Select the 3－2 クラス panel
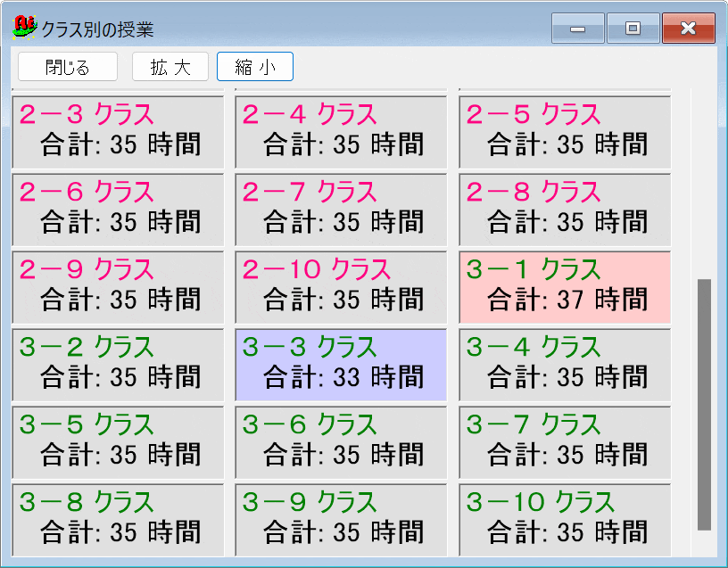The width and height of the screenshot is (728, 568). click(x=117, y=363)
